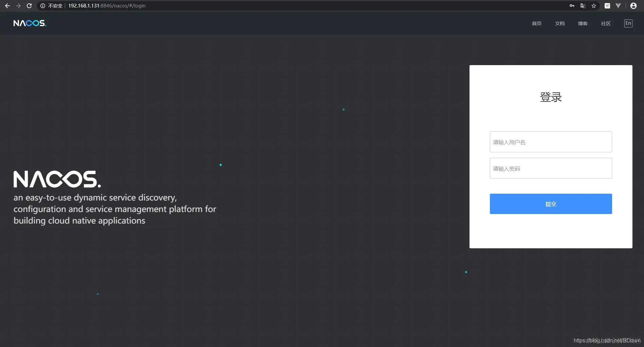The height and width of the screenshot is (347, 644).
Task: Click the large NACOS logo on the left
Action: coord(57,179)
